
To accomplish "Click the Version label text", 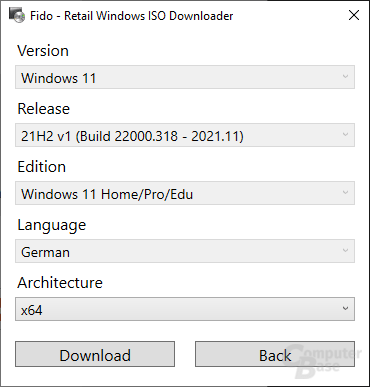I will click(x=43, y=51).
